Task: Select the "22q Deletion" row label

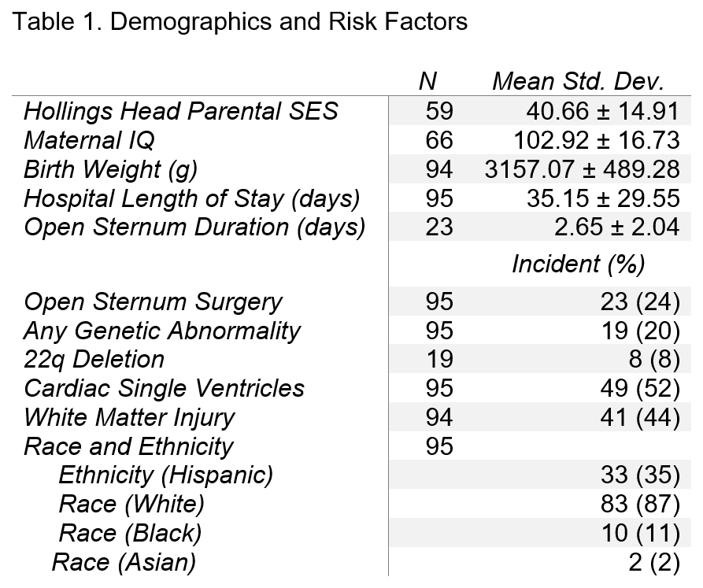Action: pyautogui.click(x=94, y=360)
